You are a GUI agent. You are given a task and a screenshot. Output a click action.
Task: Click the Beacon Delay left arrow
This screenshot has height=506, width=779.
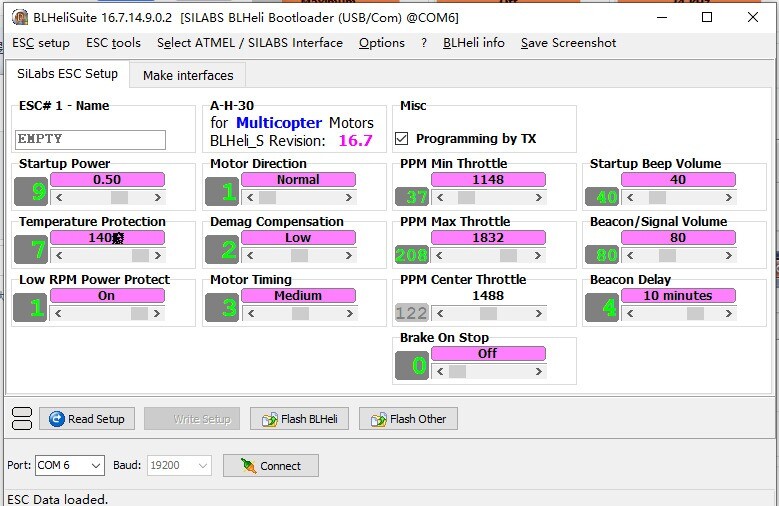tap(630, 314)
